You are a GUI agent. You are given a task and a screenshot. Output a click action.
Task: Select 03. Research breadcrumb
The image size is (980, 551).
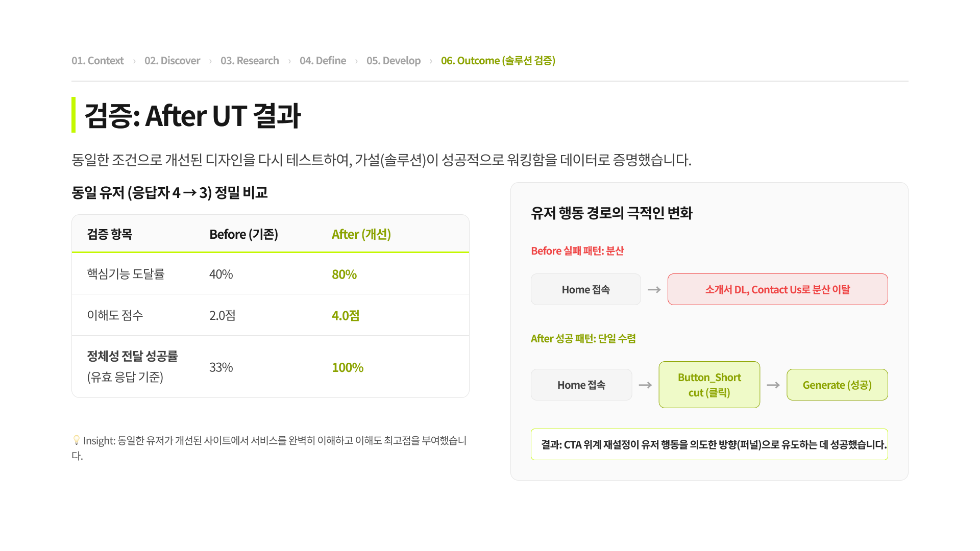coord(250,61)
